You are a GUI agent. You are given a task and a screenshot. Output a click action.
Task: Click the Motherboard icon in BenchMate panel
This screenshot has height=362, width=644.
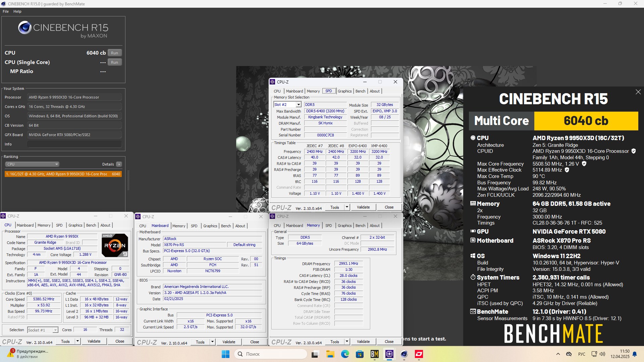point(473,240)
